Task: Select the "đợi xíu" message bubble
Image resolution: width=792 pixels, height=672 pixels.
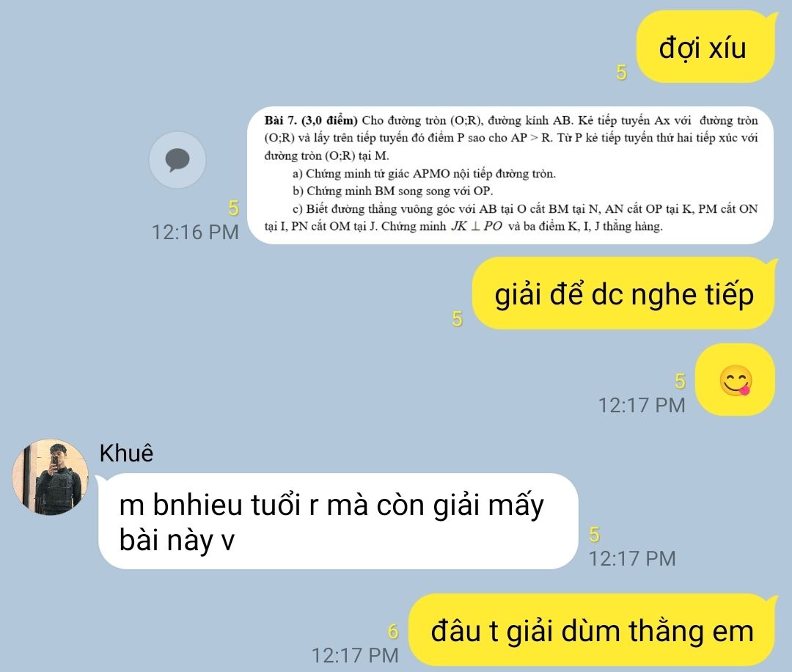Action: (x=705, y=48)
